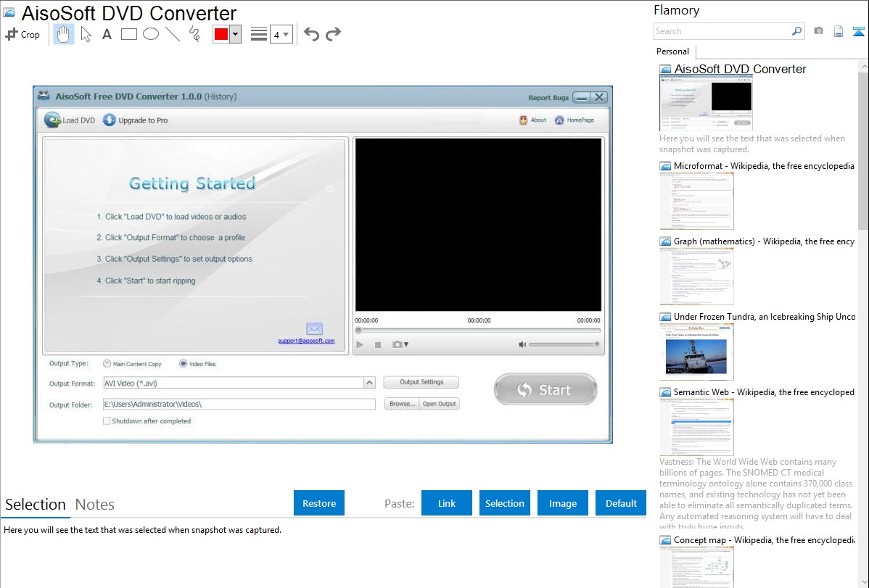This screenshot has width=869, height=588.
Task: Pick the rectangle shape tool
Action: pos(129,34)
